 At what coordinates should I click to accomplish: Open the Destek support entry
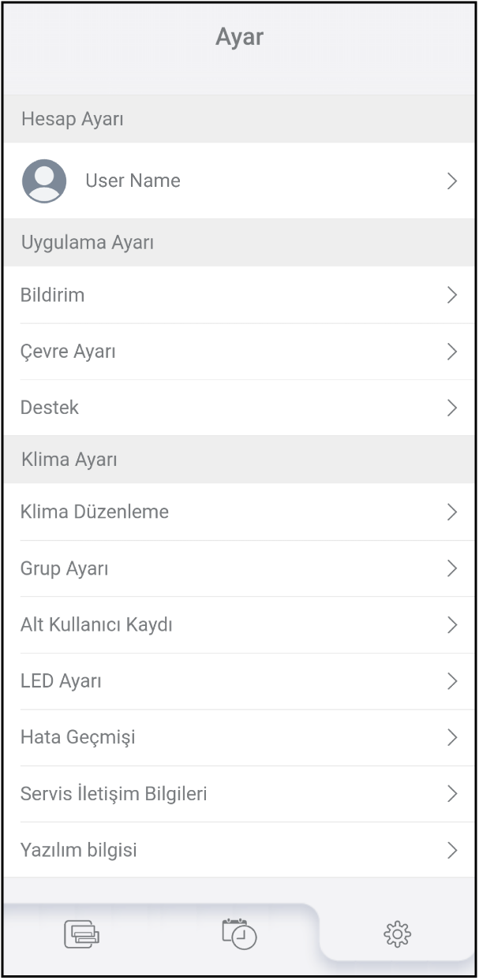click(x=50, y=408)
